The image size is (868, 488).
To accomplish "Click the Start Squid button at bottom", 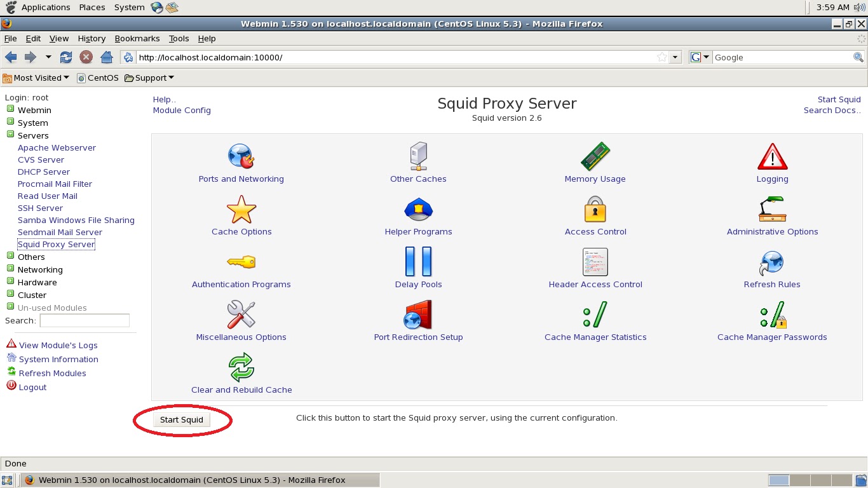I will pyautogui.click(x=182, y=420).
